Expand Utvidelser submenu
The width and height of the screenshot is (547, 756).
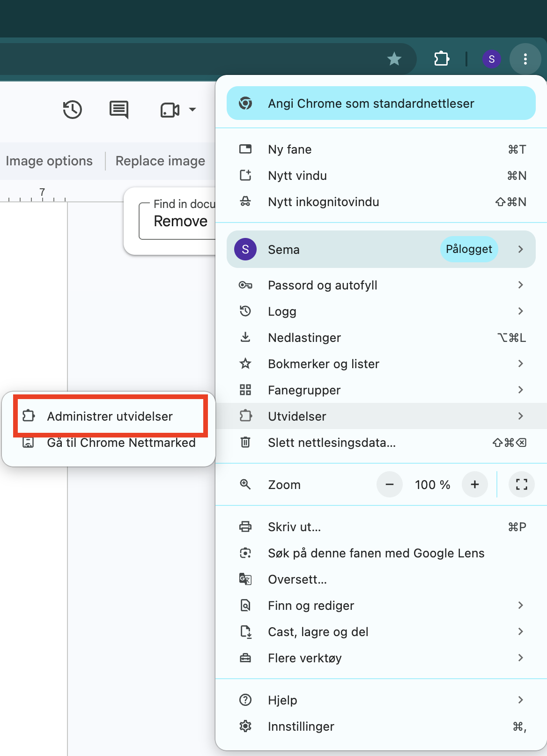pos(381,416)
